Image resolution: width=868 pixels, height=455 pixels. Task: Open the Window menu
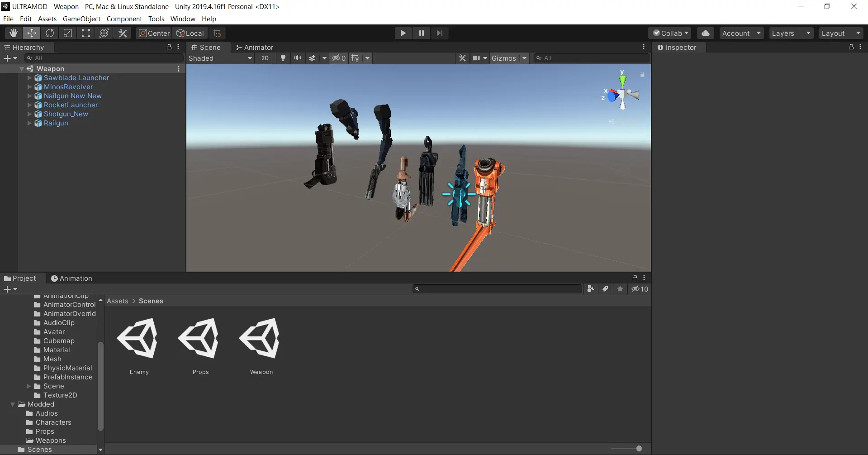183,19
